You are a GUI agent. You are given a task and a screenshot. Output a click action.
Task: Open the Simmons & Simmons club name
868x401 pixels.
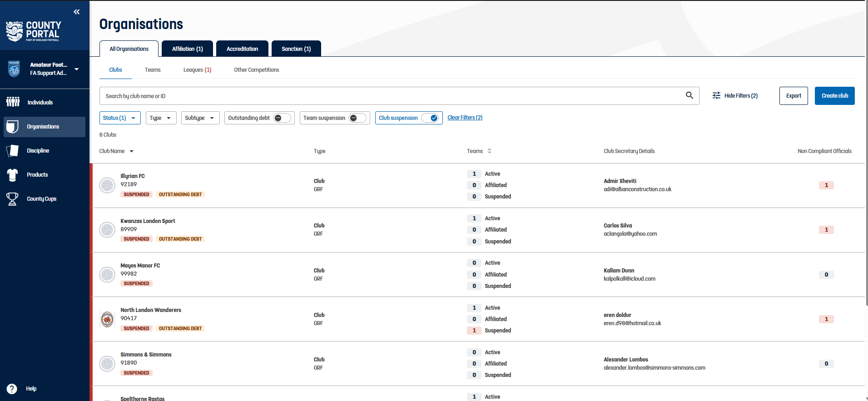pos(146,355)
